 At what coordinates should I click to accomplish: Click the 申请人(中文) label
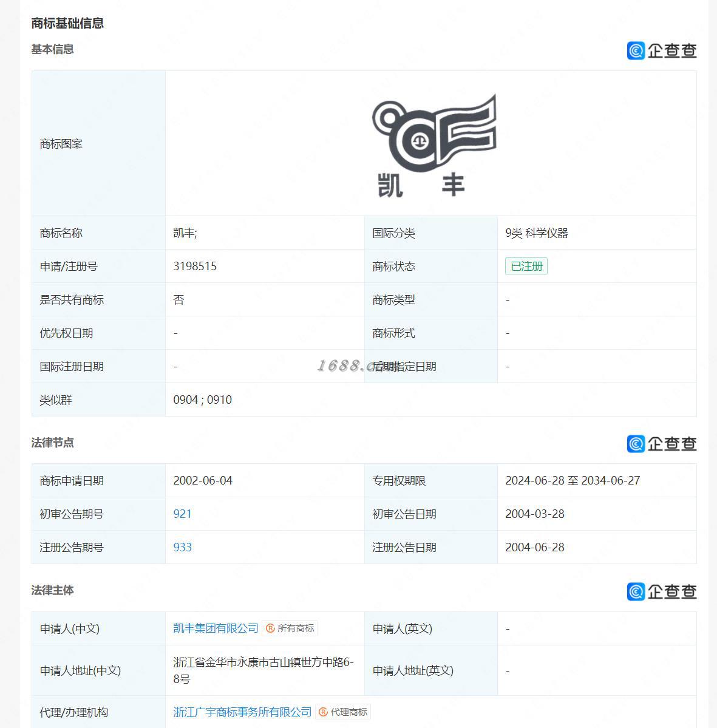click(70, 628)
